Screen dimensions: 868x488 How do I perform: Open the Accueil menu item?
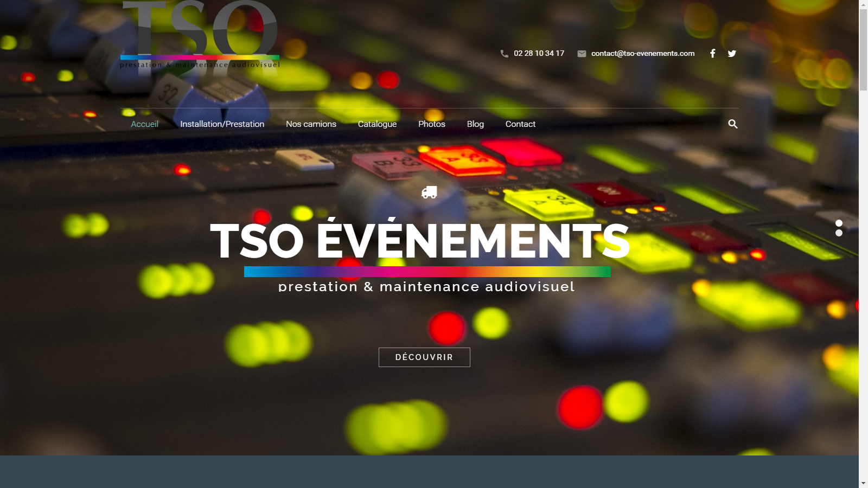144,124
